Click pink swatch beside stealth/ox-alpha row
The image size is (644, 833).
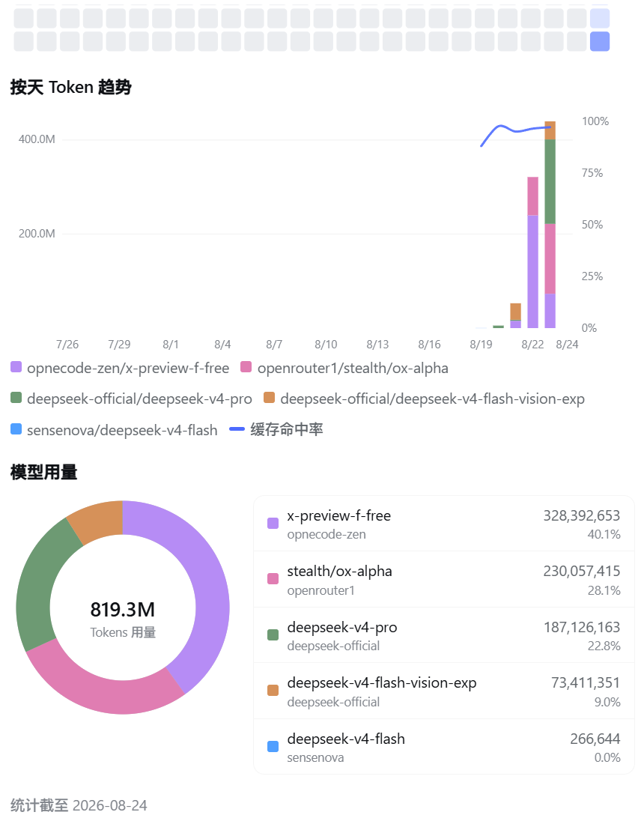(x=273, y=579)
